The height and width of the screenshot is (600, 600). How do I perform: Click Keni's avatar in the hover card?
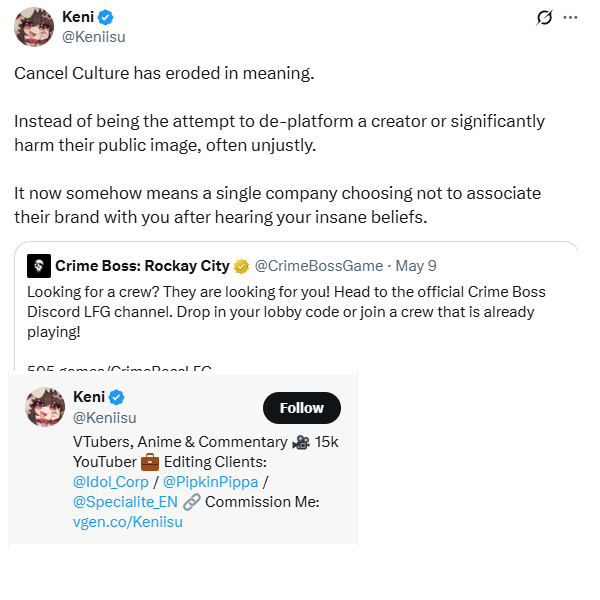coord(46,409)
